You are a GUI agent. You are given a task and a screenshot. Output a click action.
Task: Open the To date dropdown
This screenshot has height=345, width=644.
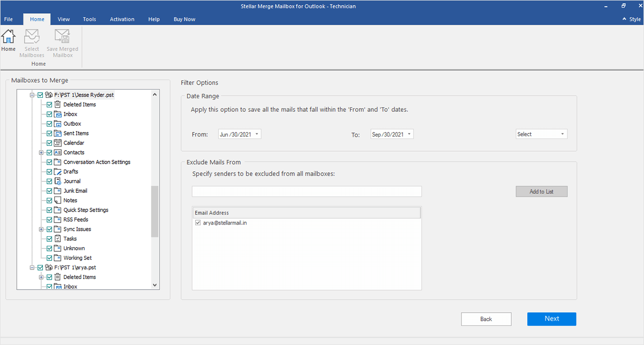point(409,134)
